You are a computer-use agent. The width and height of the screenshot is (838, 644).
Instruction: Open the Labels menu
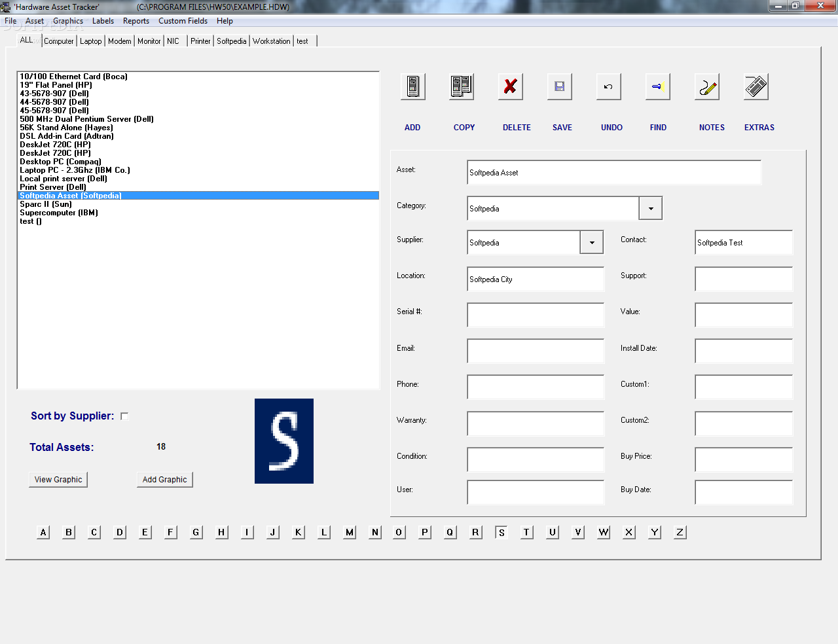[x=103, y=21]
